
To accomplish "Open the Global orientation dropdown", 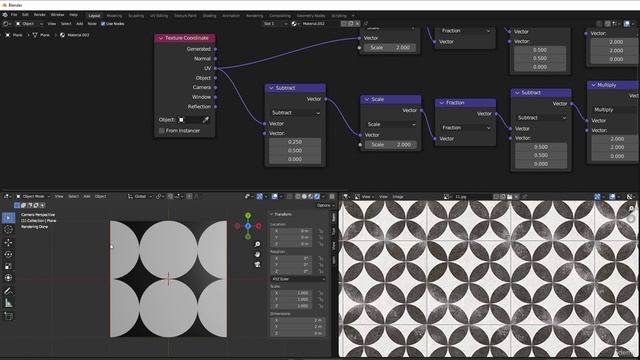I will 140,196.
